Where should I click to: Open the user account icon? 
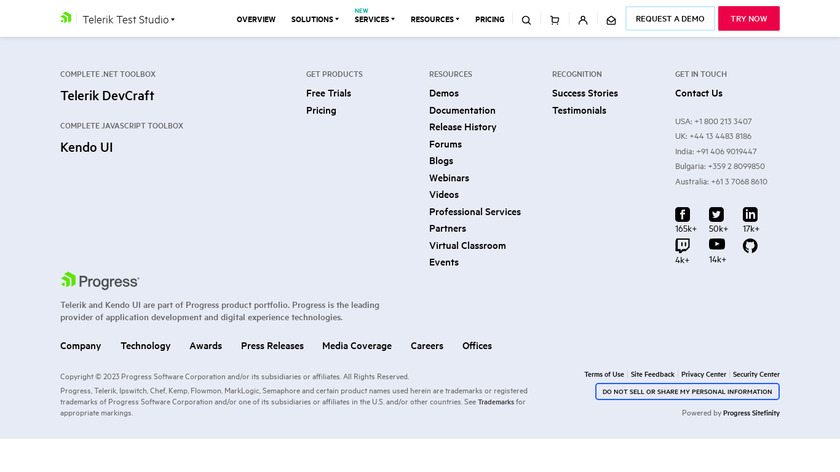coord(583,20)
